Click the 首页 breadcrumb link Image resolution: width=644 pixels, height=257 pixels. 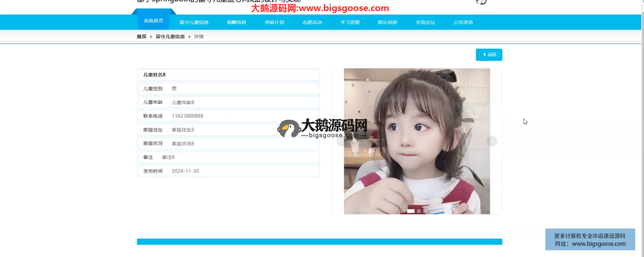[x=142, y=37]
